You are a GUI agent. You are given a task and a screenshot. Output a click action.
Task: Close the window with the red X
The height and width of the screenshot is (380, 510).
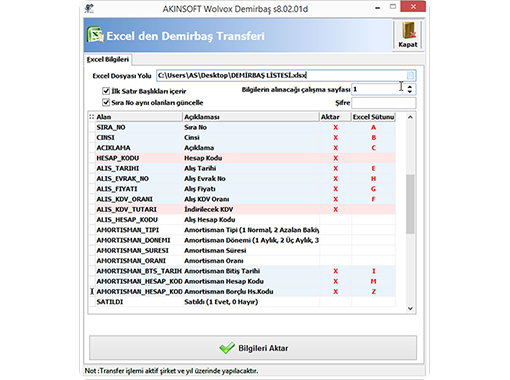[413, 7]
